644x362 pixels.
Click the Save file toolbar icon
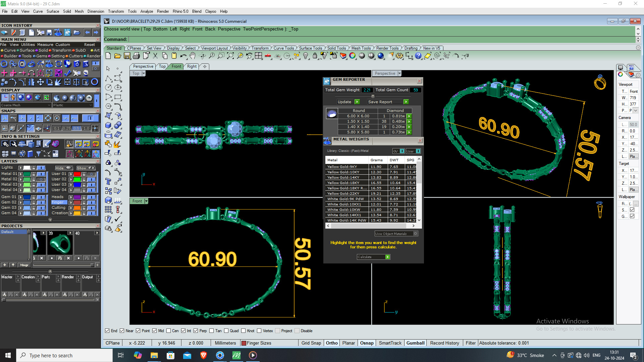point(127,56)
